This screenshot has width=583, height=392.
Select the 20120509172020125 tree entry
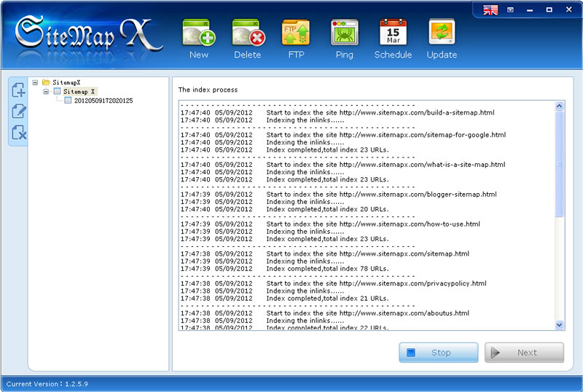(103, 101)
